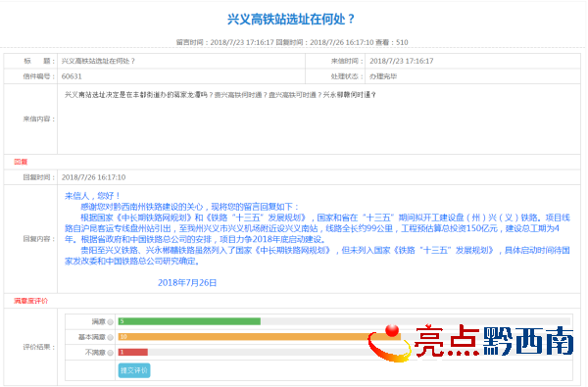This screenshot has height=387, width=588.
Task: Click the 提交评价 submit button
Action: [x=134, y=370]
